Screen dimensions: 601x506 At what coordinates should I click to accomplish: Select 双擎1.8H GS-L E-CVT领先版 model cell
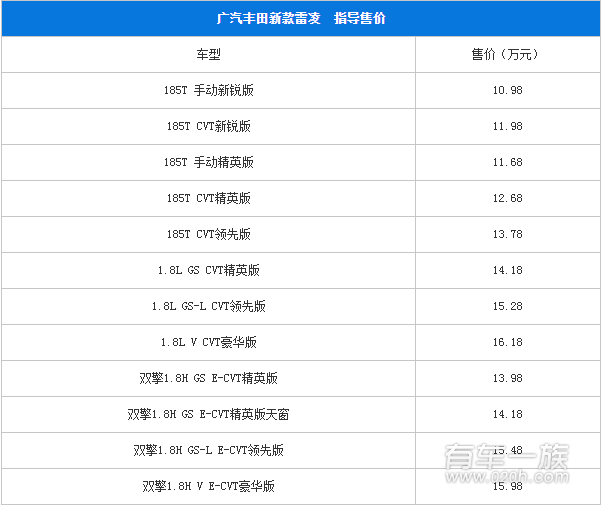209,450
